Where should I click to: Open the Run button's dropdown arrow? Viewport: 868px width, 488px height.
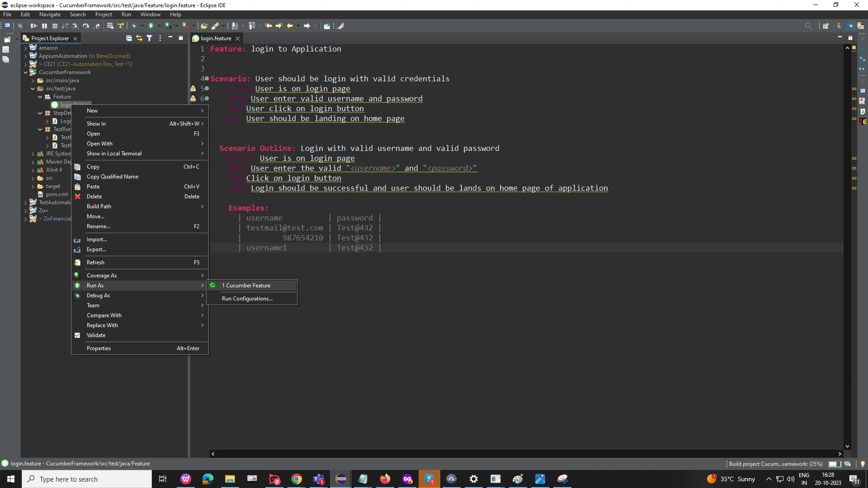(x=158, y=26)
